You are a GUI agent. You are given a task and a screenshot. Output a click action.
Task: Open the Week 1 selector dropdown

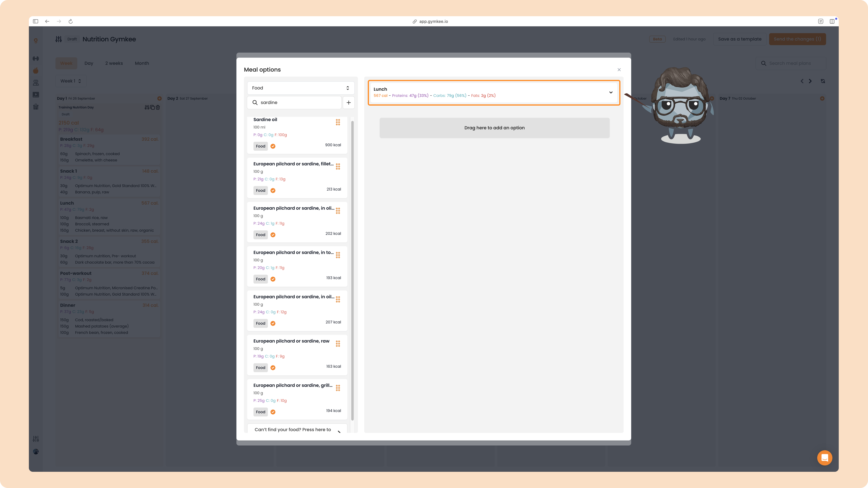[x=71, y=81]
